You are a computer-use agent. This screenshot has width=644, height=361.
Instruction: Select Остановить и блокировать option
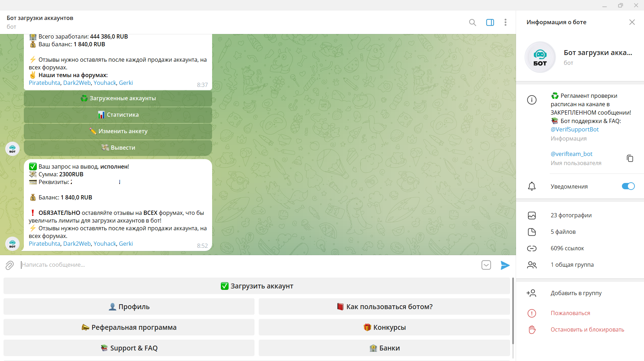pyautogui.click(x=587, y=330)
